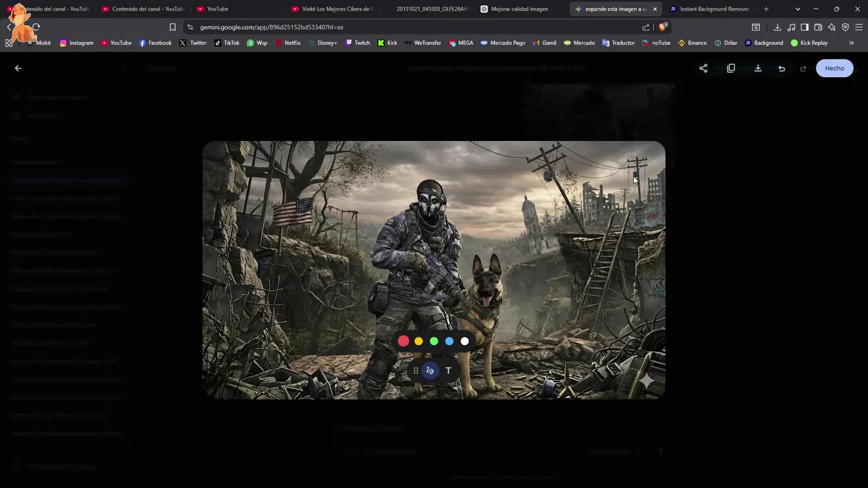Open the Wsp bookmark
The image size is (868, 488).
tap(257, 43)
